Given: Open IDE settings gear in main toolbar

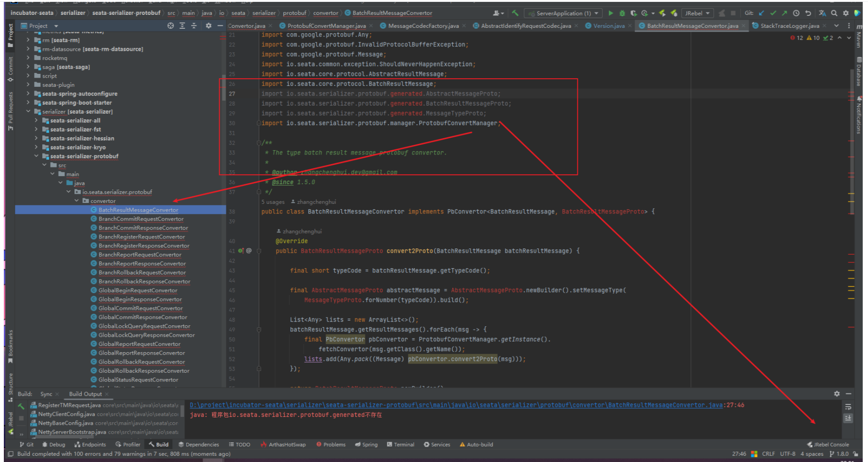Looking at the screenshot, I should [845, 13].
